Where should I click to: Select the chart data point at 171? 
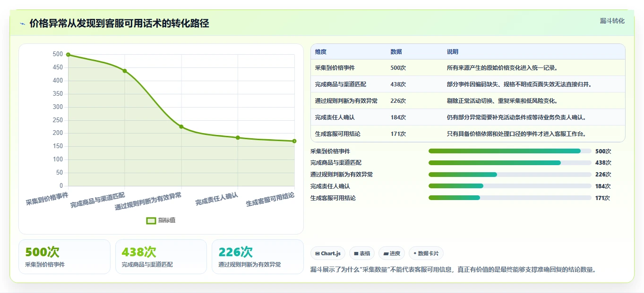pyautogui.click(x=294, y=141)
